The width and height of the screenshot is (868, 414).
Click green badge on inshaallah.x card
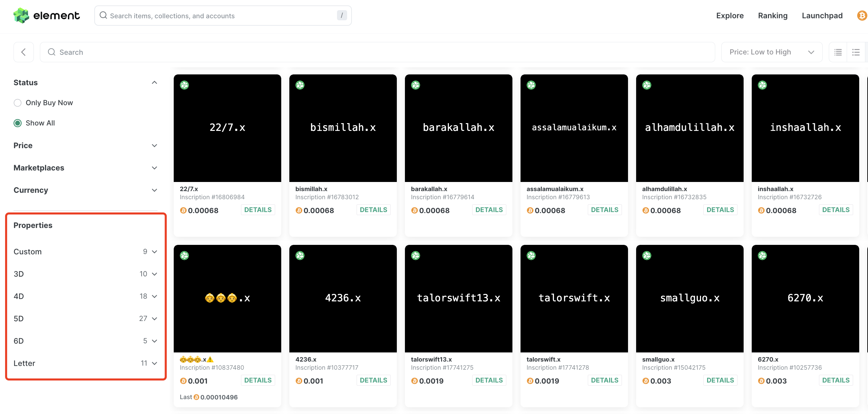click(763, 85)
